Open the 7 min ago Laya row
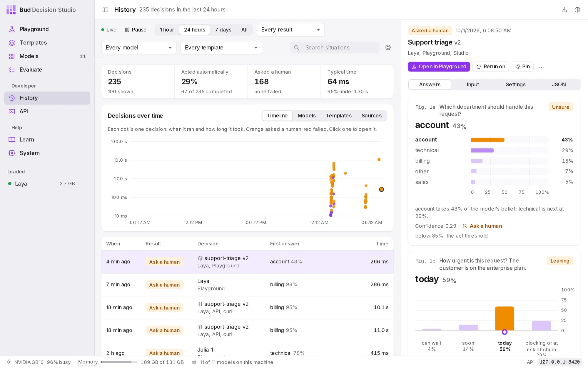 pos(247,285)
